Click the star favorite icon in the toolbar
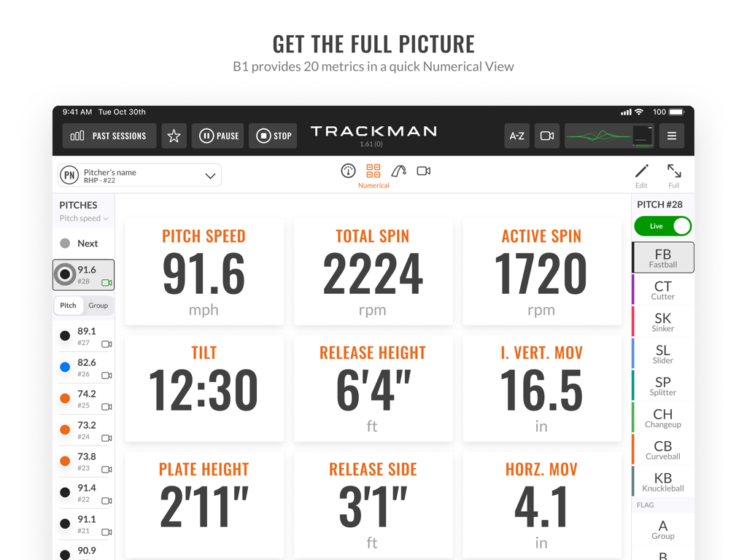This screenshot has height=560, width=747. 174,136
